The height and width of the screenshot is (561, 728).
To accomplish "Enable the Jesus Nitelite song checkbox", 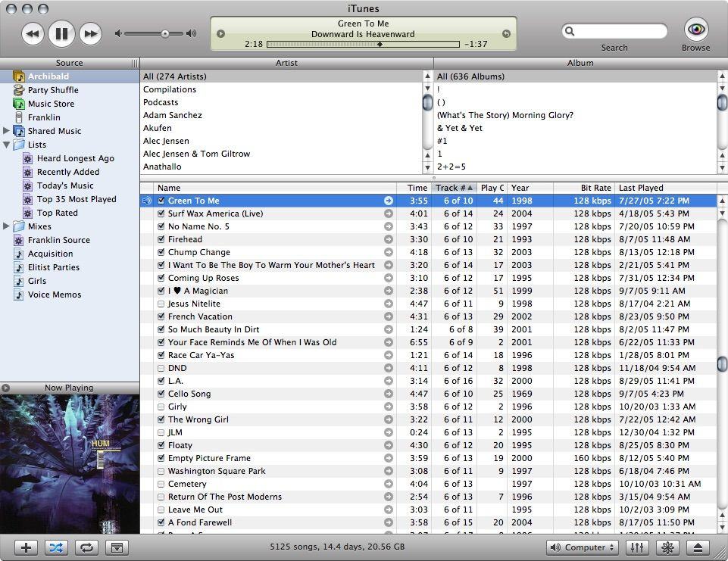I will coord(161,304).
